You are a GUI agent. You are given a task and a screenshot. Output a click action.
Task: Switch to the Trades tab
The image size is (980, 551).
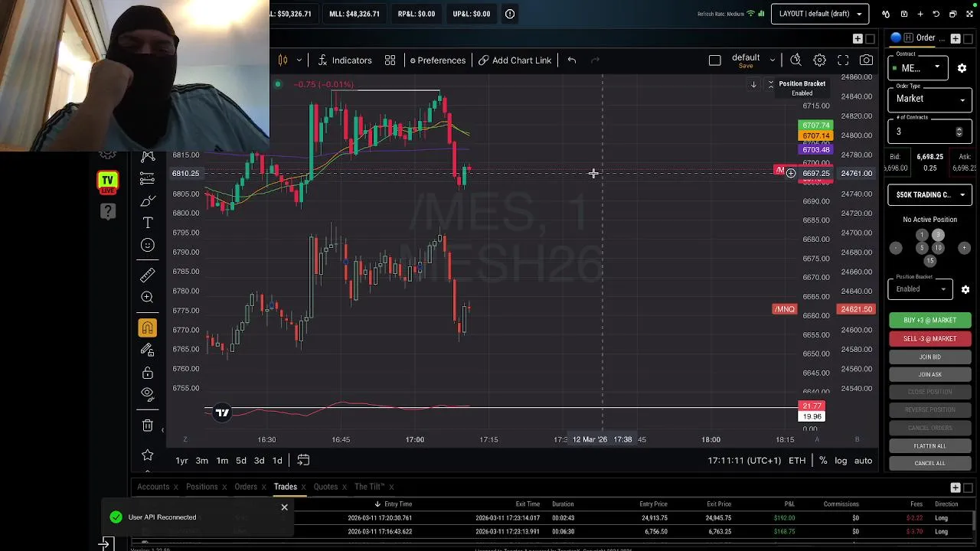click(x=285, y=487)
